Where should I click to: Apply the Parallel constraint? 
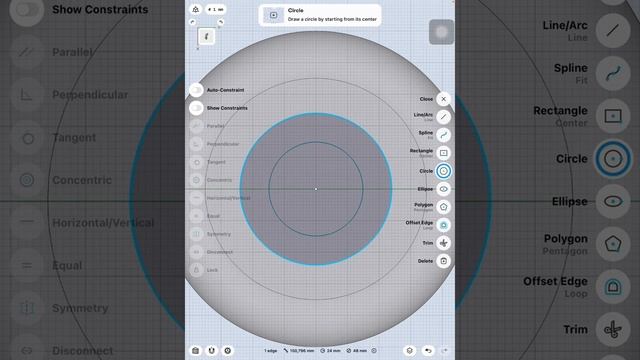(196, 126)
